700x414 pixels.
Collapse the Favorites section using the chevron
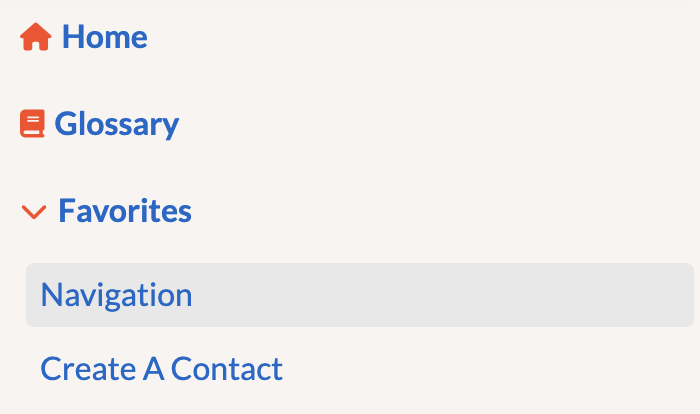[x=34, y=212]
